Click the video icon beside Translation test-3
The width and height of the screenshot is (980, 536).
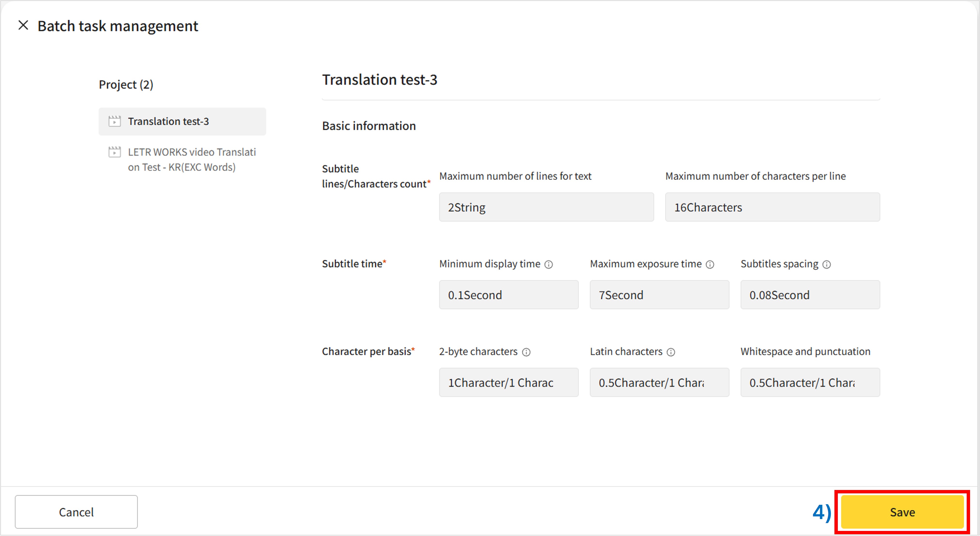[x=115, y=121]
